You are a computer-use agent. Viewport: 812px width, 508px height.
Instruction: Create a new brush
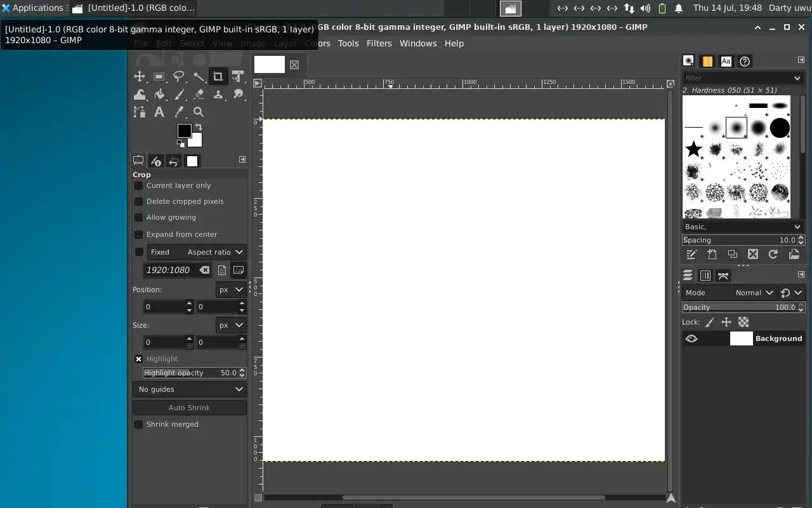(x=712, y=255)
